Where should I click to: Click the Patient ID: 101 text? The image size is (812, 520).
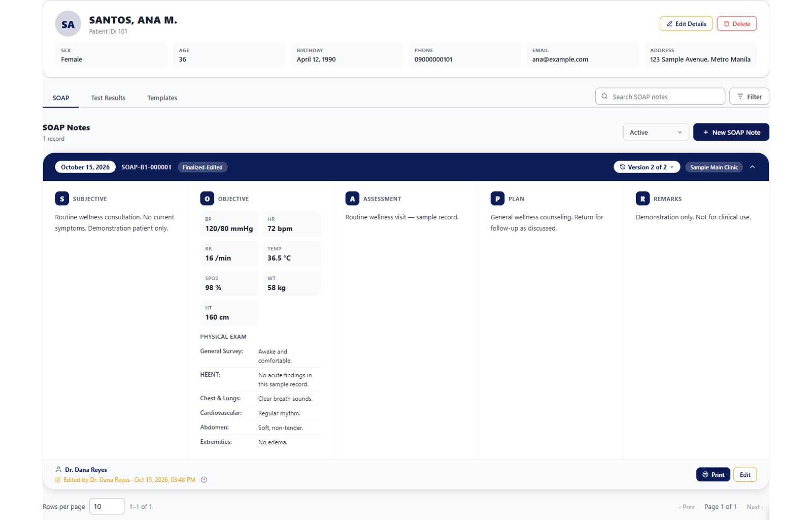(108, 31)
